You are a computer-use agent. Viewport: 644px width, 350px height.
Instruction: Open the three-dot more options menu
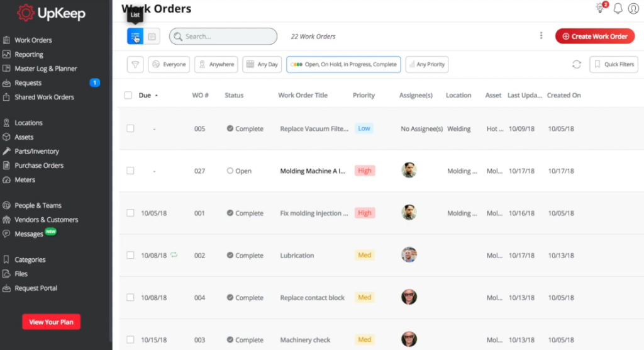(x=541, y=36)
